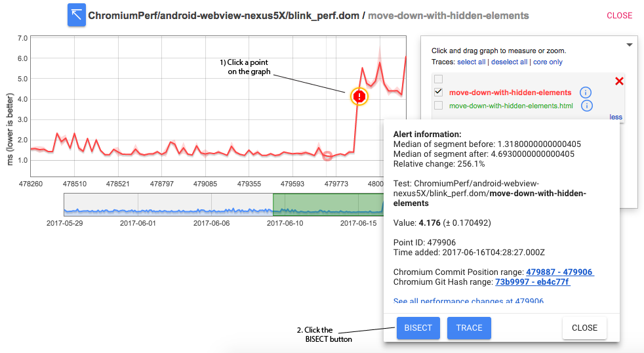Collapse the trace list with 'less'
This screenshot has height=353, width=644.
click(x=615, y=117)
